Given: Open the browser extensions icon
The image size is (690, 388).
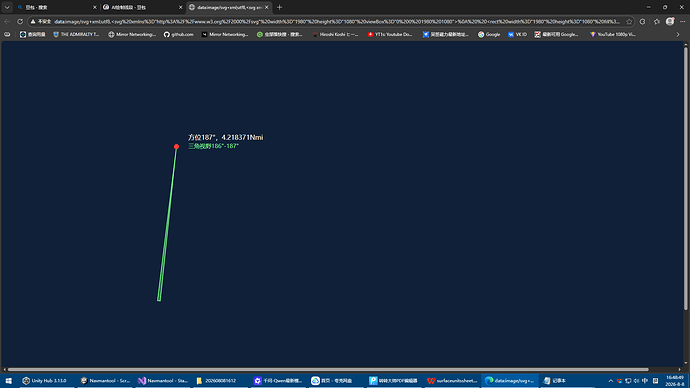Looking at the screenshot, I should (x=642, y=21).
